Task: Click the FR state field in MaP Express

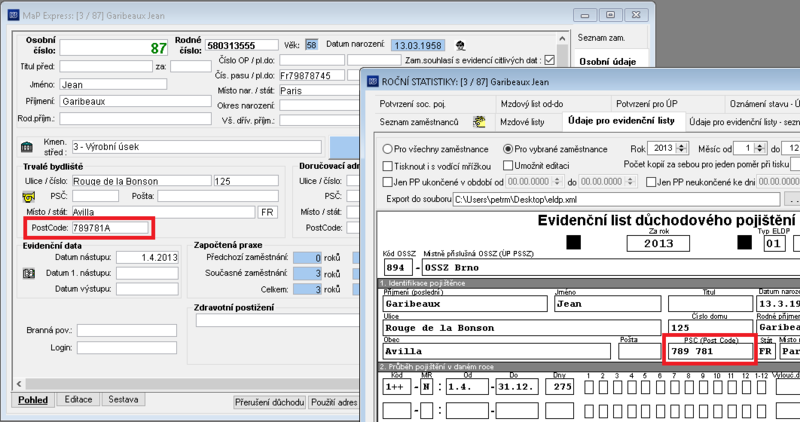Action: click(267, 212)
